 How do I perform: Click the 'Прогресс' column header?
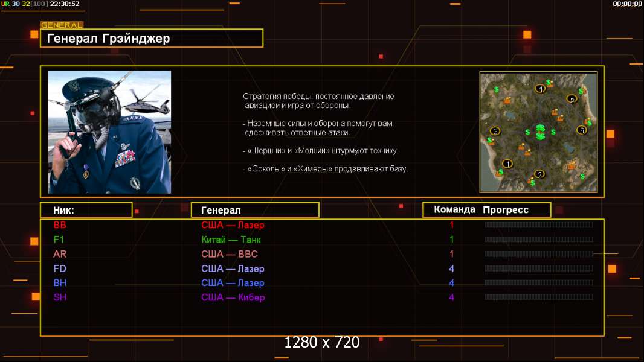click(506, 209)
